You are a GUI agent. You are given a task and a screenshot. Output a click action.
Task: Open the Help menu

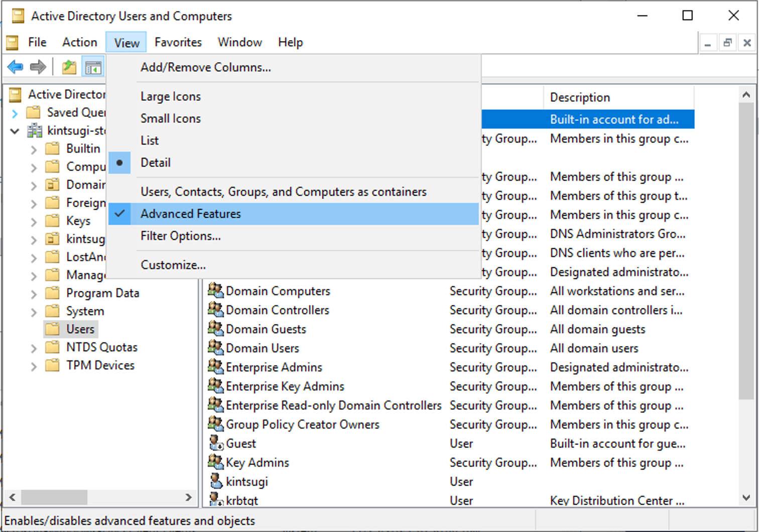point(291,42)
